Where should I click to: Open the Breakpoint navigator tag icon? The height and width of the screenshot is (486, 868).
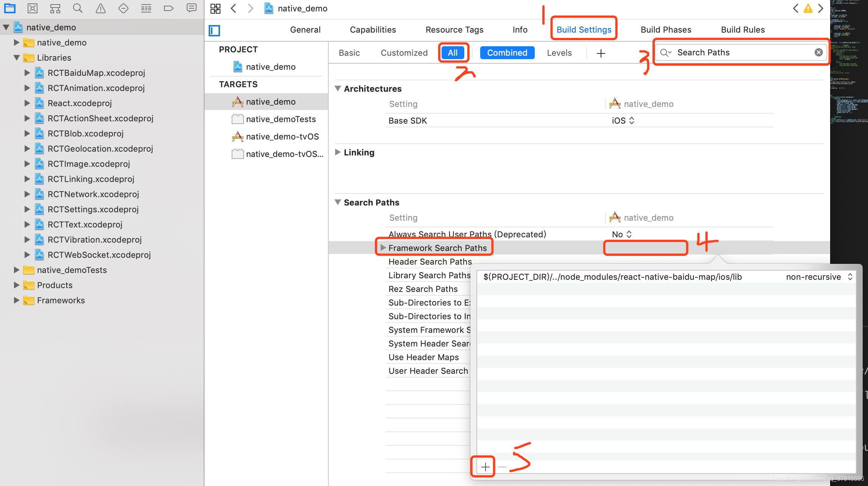169,8
